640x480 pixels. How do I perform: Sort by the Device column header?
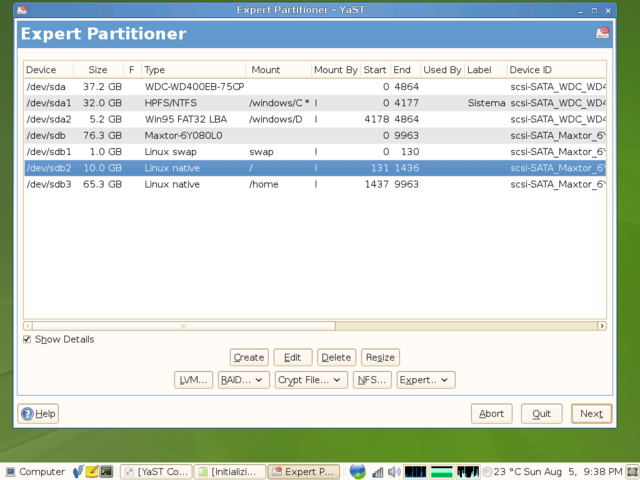click(49, 70)
